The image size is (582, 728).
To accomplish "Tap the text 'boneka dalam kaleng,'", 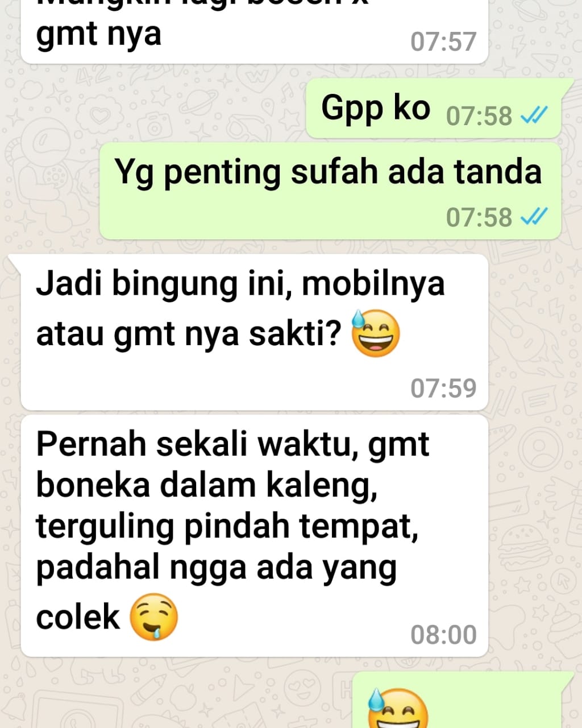I will 207,485.
